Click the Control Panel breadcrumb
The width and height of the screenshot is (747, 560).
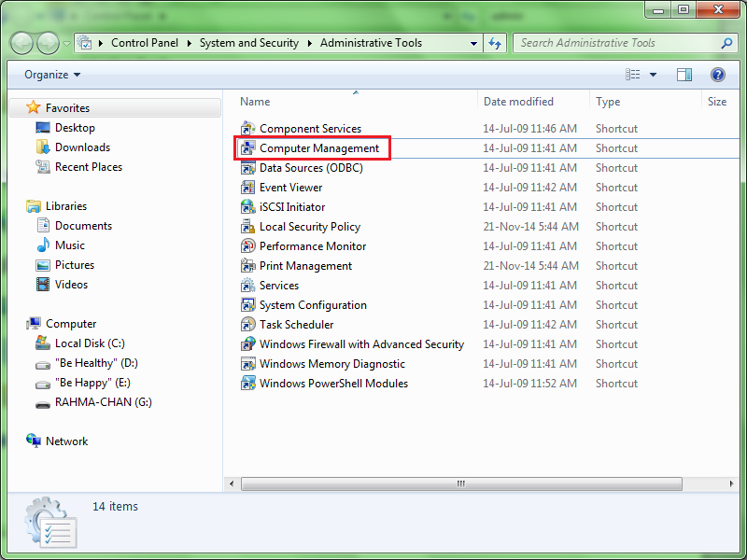145,43
